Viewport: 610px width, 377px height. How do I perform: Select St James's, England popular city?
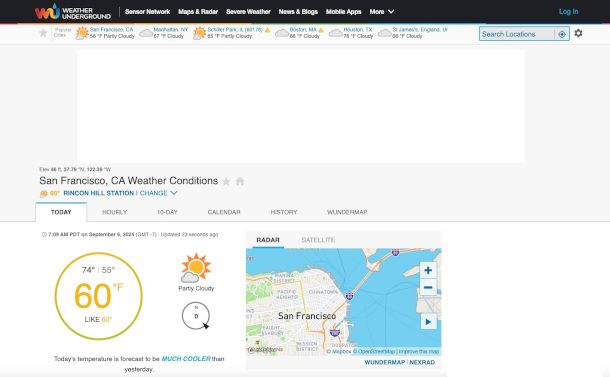point(420,30)
